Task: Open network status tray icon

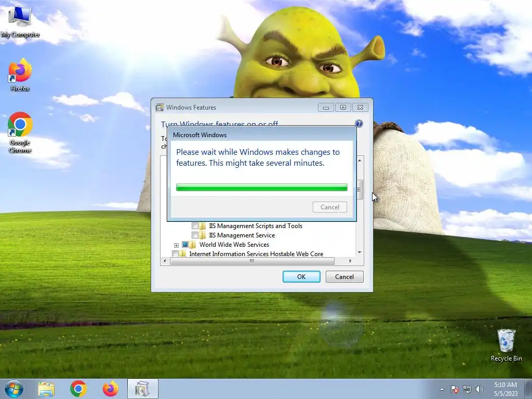Action: pos(467,389)
